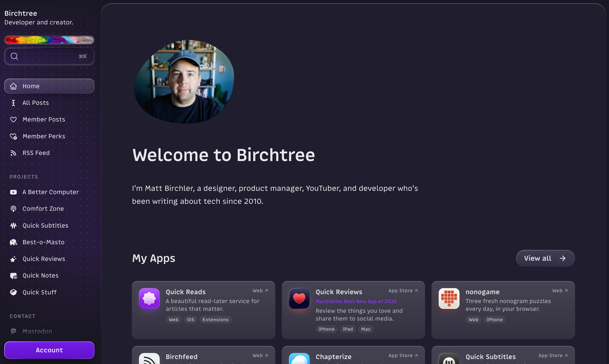Click the nonogame card title

[x=482, y=292]
